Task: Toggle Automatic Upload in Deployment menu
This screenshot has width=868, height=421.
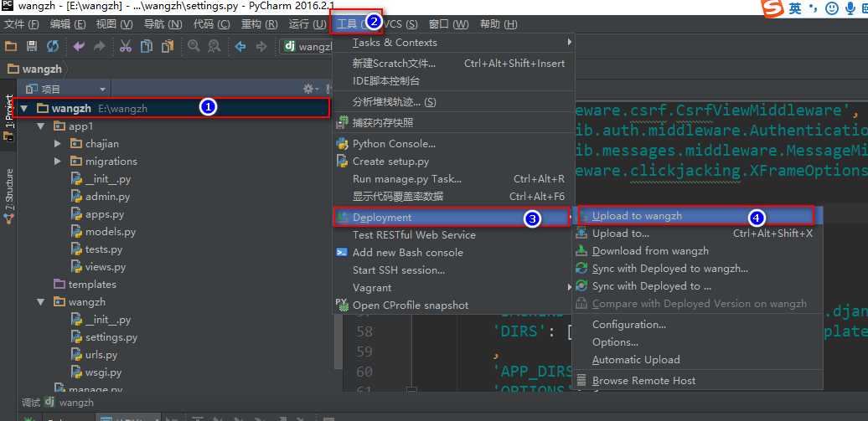Action: [697, 360]
